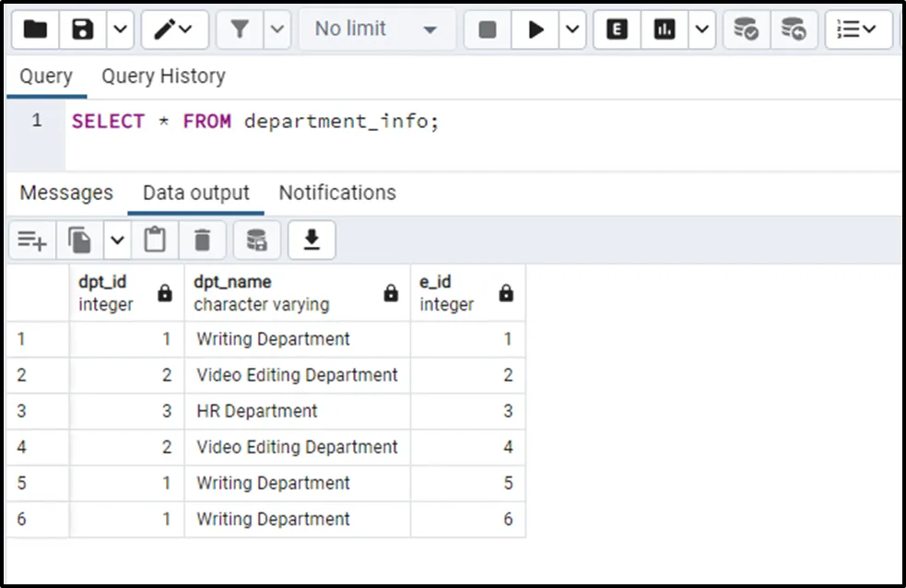Add a new row to the results grid
The height and width of the screenshot is (588, 906).
[x=31, y=241]
